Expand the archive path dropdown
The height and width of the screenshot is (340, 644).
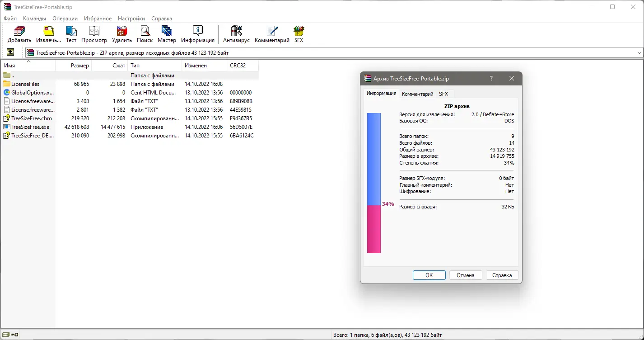tap(639, 52)
